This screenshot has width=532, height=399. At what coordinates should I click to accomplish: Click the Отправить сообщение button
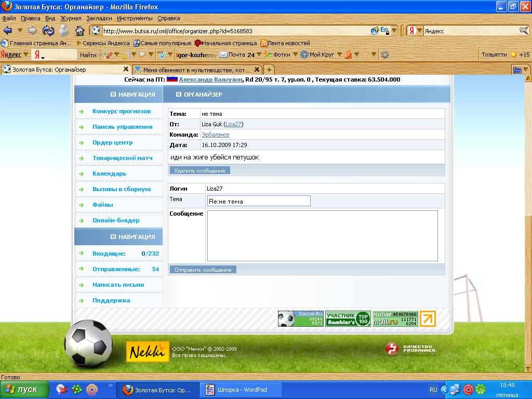(203, 270)
